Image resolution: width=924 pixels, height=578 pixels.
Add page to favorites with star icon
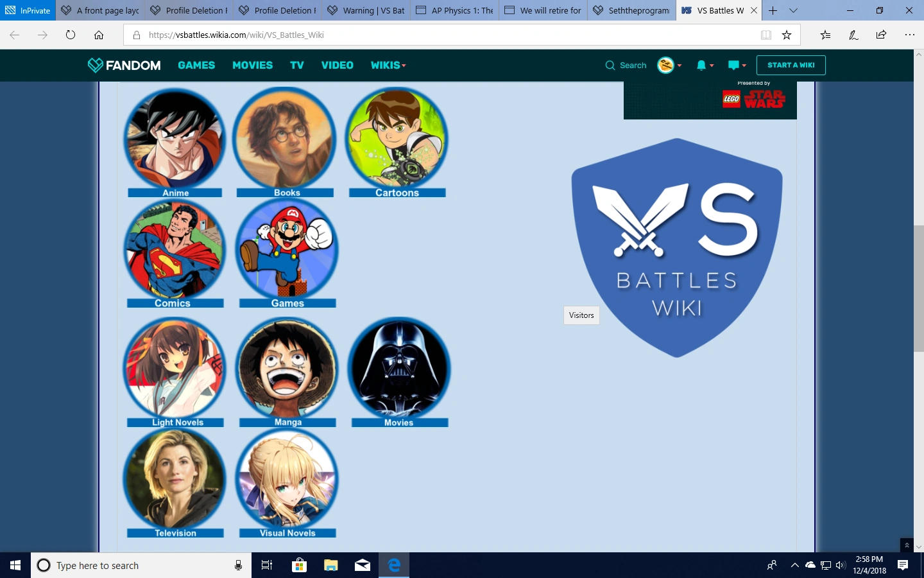point(787,35)
